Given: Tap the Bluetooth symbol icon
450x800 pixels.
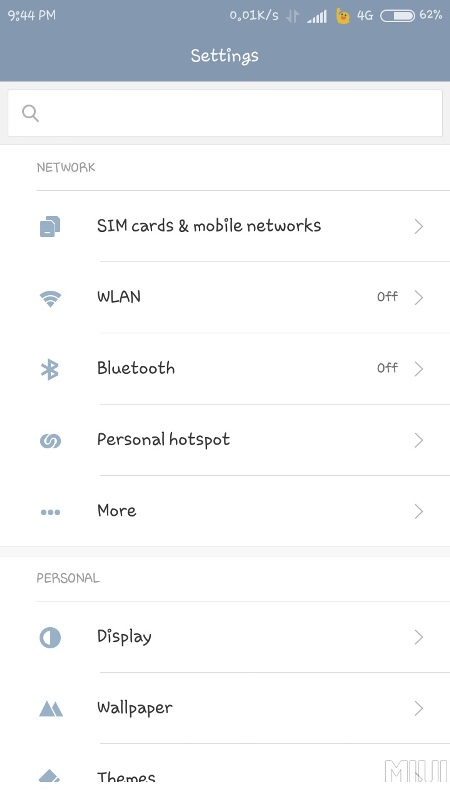Looking at the screenshot, I should (50, 369).
